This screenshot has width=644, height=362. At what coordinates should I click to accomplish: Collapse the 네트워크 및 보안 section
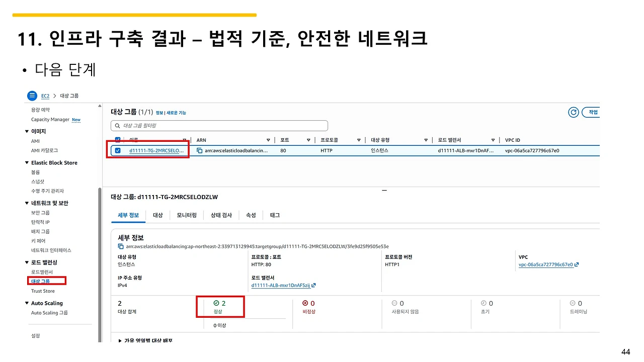point(27,203)
